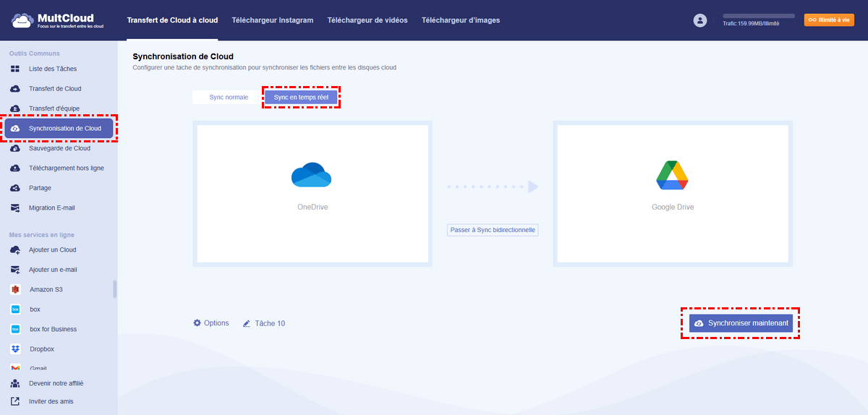This screenshot has height=415, width=868.
Task: Select the Migration E-mail sidebar label
Action: click(52, 208)
